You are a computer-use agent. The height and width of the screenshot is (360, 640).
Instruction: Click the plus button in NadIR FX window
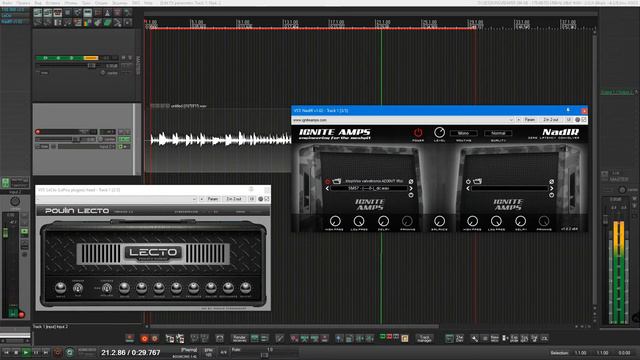pos(518,120)
